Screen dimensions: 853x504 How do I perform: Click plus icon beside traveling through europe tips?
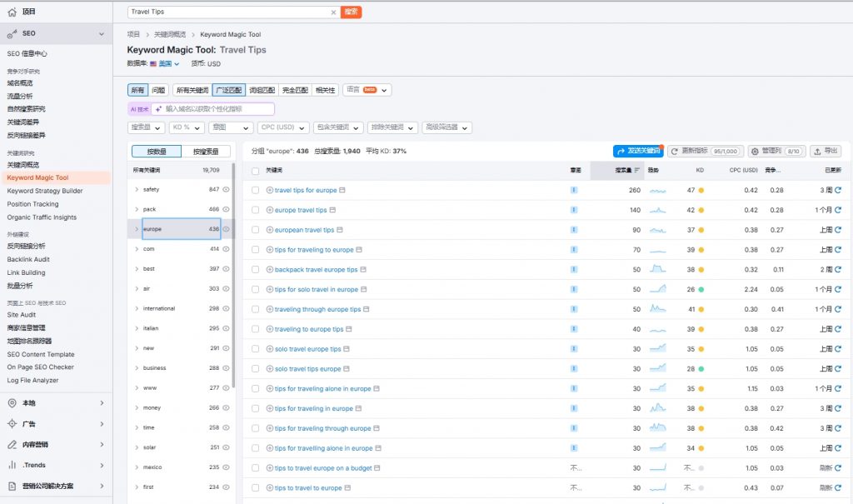pos(269,309)
